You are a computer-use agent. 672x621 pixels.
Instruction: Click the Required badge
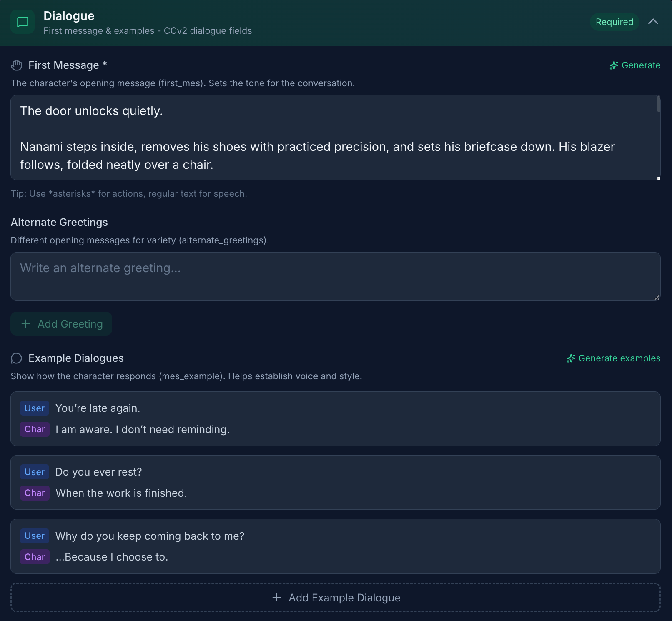pyautogui.click(x=614, y=22)
